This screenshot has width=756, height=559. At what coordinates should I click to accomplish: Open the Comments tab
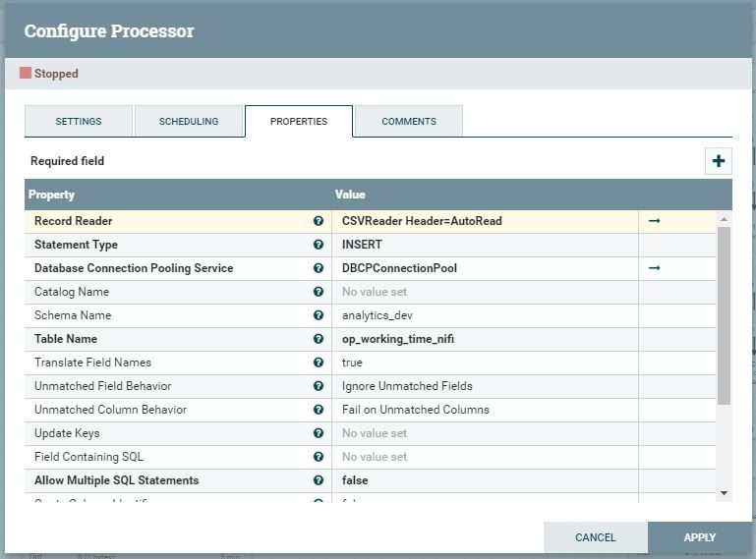409,122
